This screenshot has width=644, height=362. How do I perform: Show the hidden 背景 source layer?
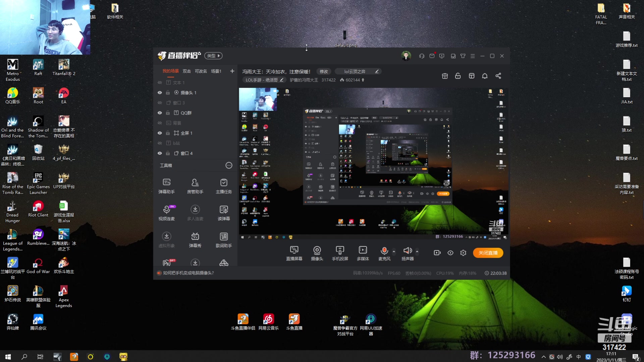160,123
